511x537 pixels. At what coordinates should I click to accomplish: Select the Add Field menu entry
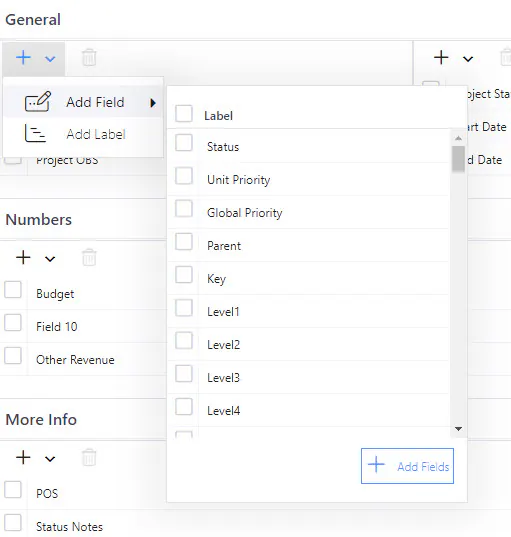[82, 102]
